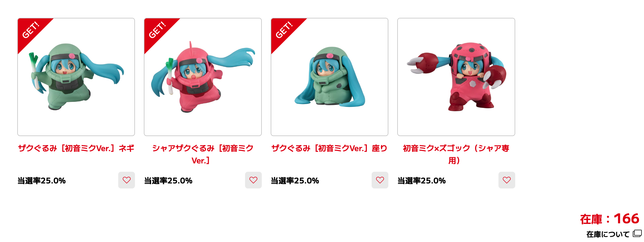
Task: Click the GET! ribbon on the 座り card
Action: pos(284,30)
